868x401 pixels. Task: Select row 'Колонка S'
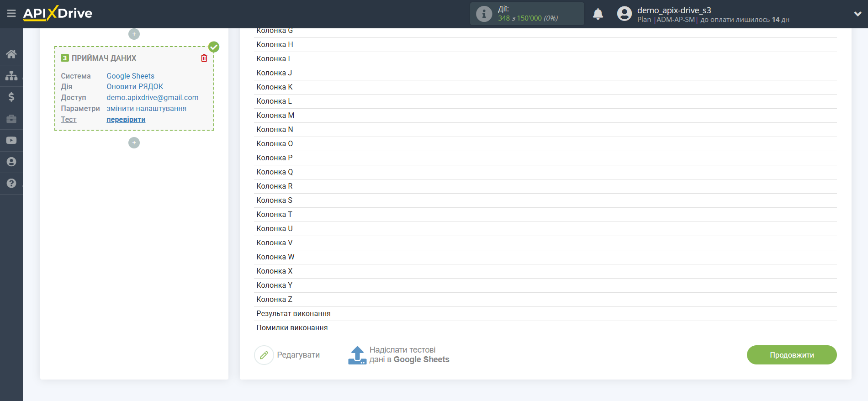(545, 200)
